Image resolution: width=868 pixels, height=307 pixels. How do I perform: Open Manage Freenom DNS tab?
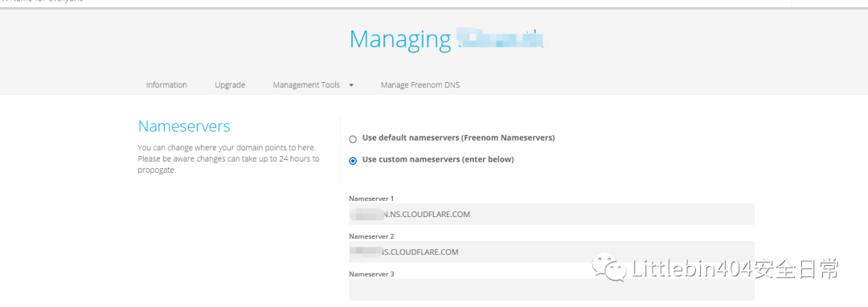pos(420,85)
